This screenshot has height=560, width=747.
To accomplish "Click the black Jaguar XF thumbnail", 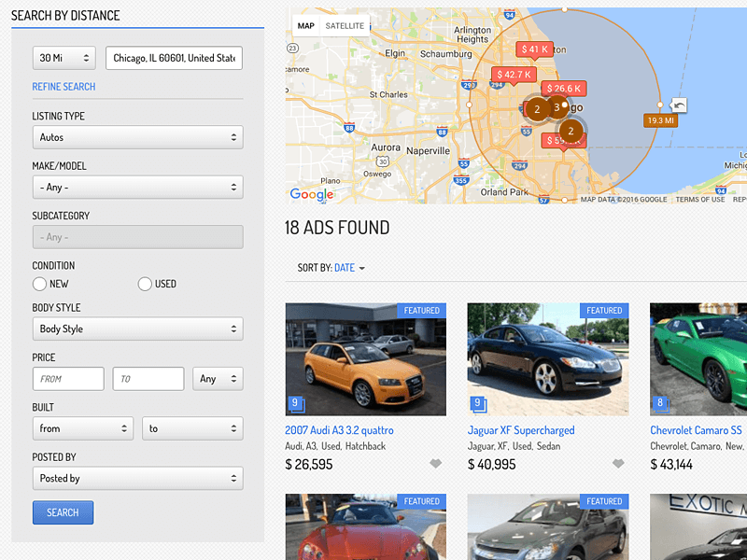I will (548, 359).
